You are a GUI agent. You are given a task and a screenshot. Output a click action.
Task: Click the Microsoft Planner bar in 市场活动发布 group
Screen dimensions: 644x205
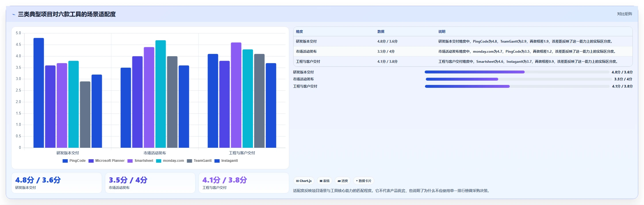[x=137, y=102]
